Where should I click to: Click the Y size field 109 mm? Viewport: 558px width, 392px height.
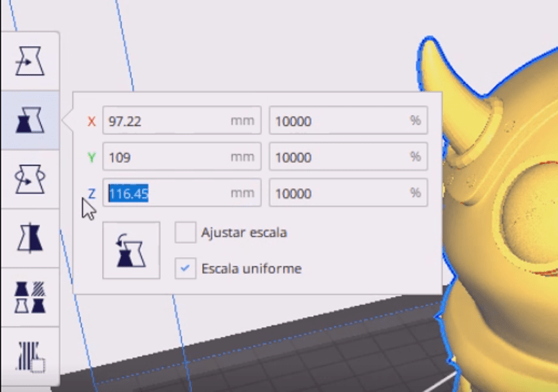182,156
